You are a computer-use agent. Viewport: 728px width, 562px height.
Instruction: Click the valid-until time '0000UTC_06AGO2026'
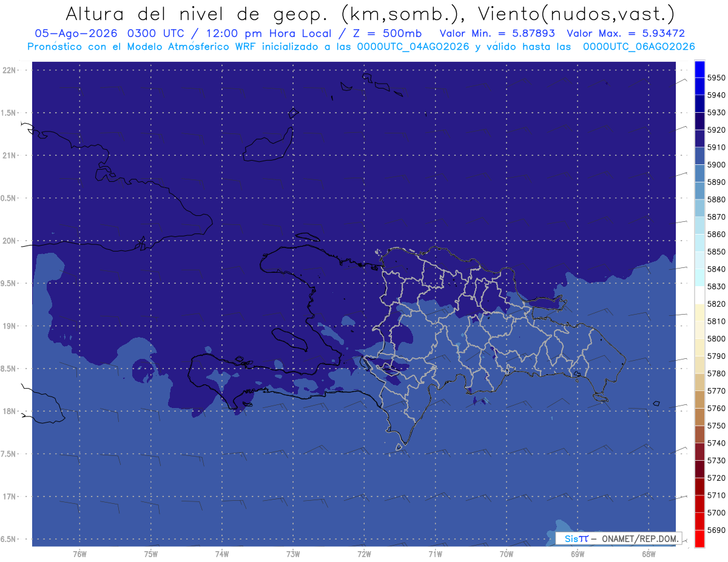coord(638,46)
